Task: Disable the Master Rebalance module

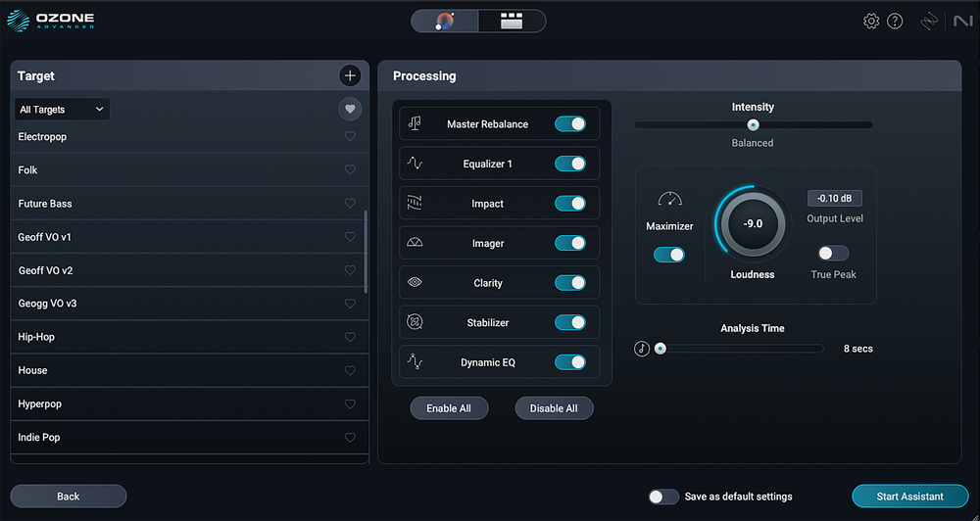Action: point(569,124)
